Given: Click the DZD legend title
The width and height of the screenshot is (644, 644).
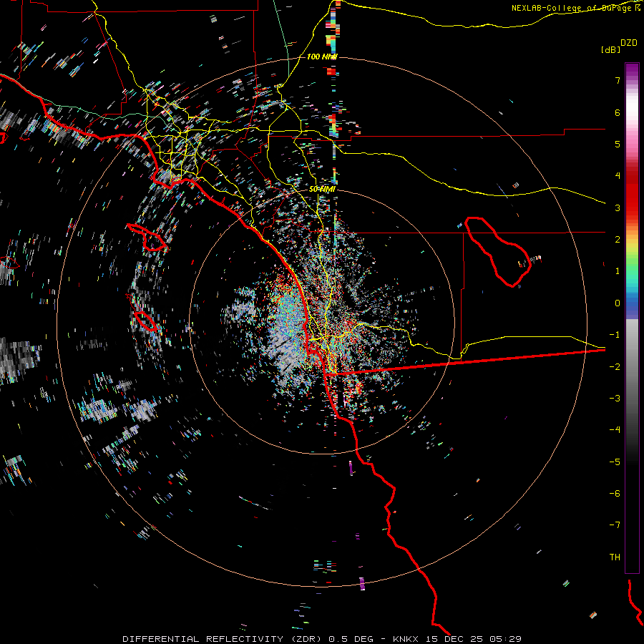Looking at the screenshot, I should pyautogui.click(x=628, y=43).
